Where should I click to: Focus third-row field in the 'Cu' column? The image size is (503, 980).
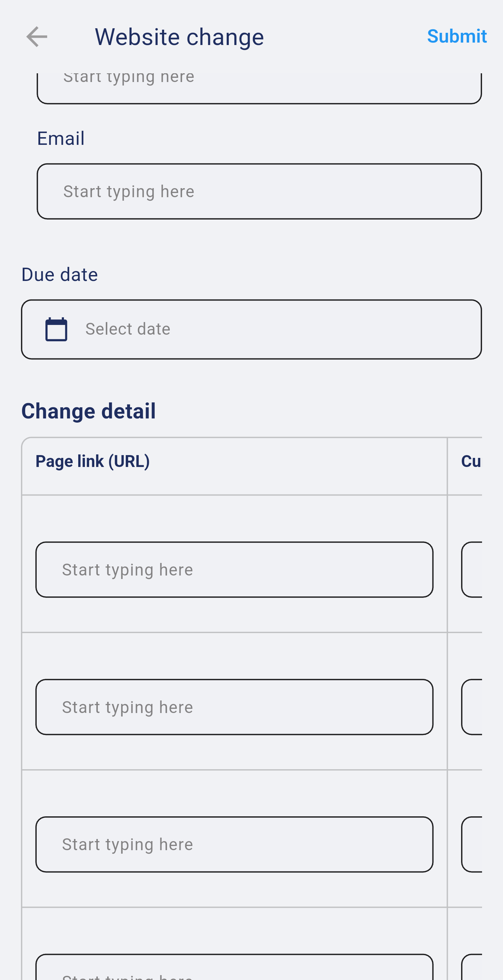tap(472, 844)
